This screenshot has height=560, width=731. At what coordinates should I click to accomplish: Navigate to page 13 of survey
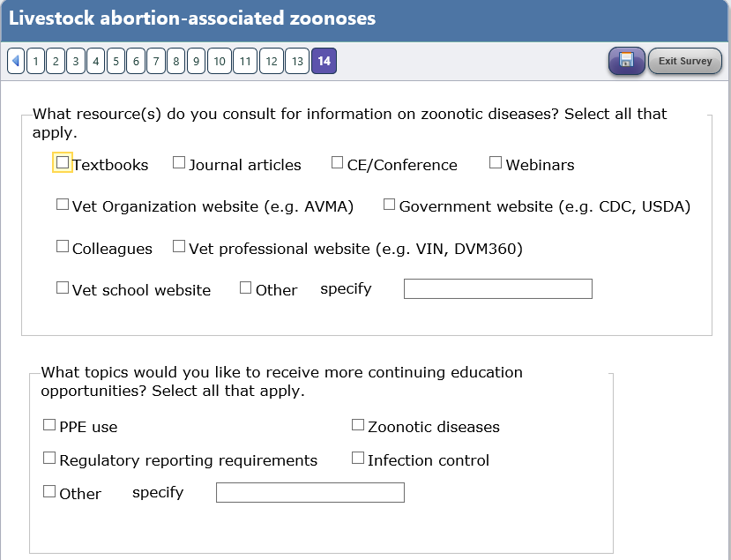tap(297, 61)
